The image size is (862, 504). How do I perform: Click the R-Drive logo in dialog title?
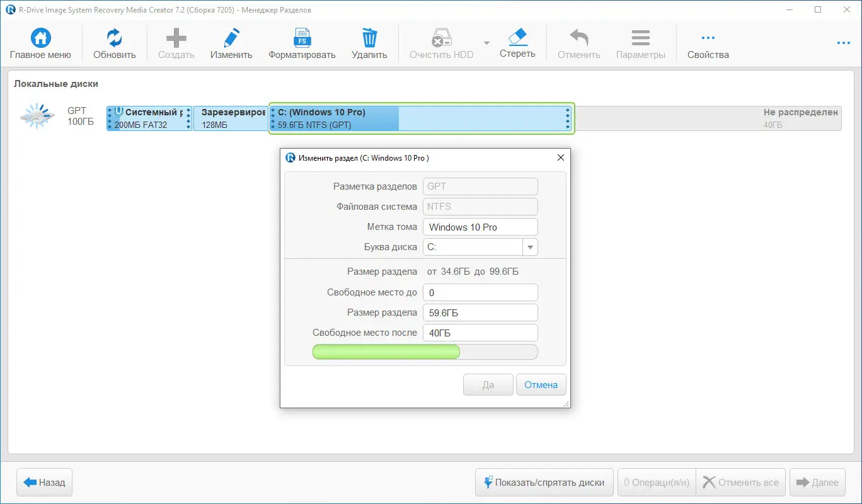click(290, 157)
